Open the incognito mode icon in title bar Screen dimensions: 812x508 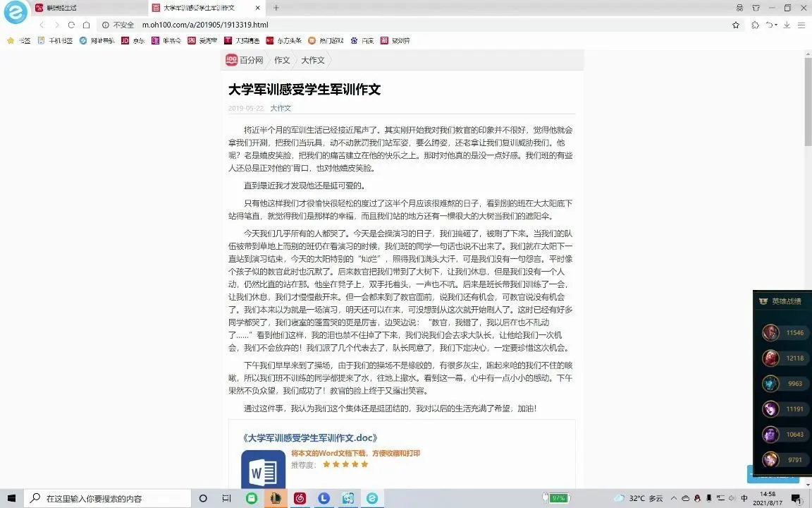click(739, 8)
